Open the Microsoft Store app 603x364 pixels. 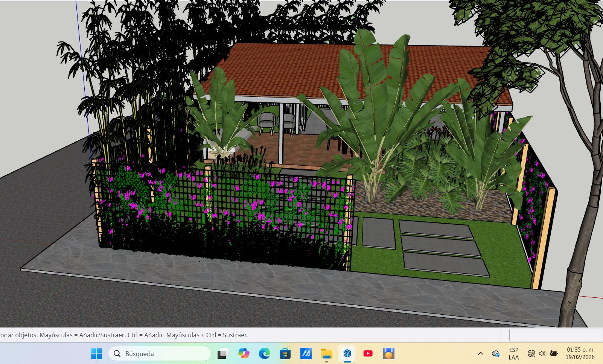[x=285, y=353]
